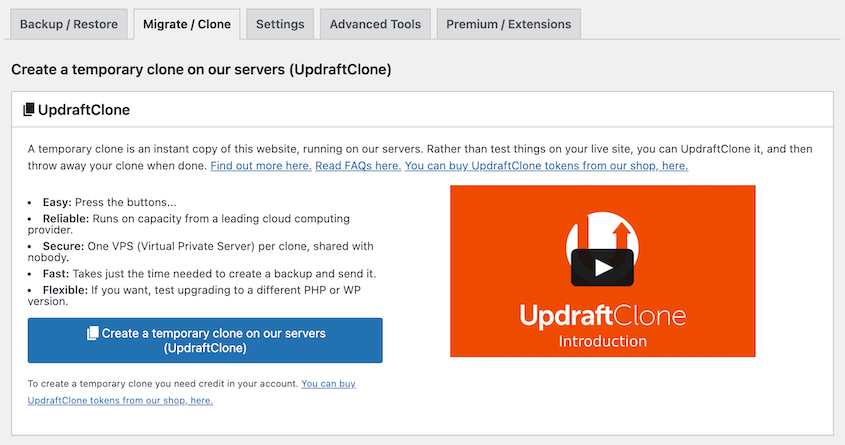Open the top 'buy UpdraftClone tokens' shop link
This screenshot has width=845, height=445.
point(546,165)
